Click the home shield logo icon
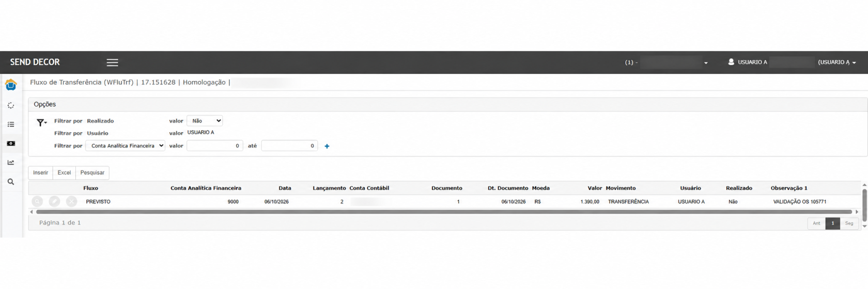868x289 pixels. [11, 85]
